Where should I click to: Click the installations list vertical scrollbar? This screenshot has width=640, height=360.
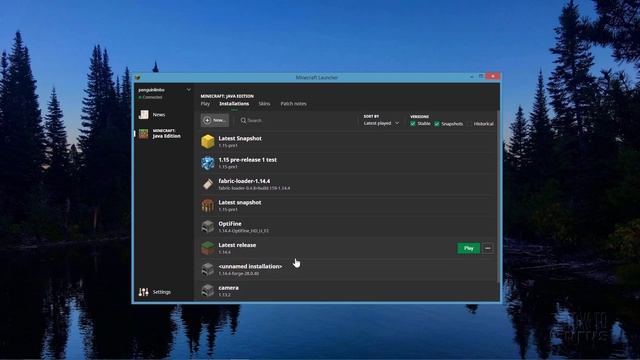click(498, 196)
